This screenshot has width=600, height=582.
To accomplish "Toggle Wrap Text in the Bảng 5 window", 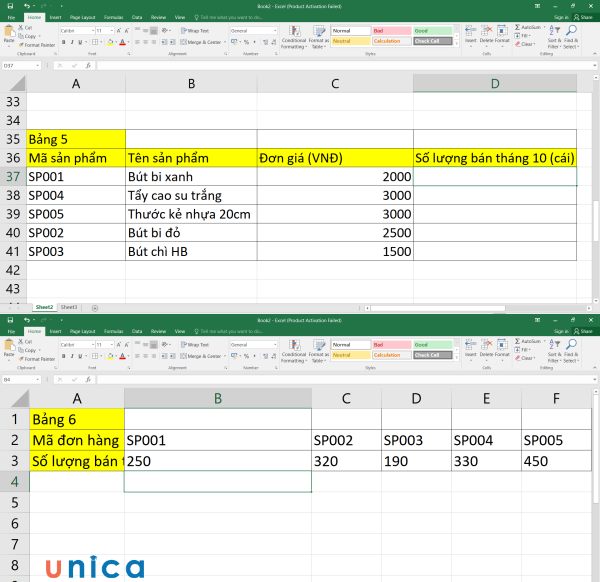I will point(195,31).
